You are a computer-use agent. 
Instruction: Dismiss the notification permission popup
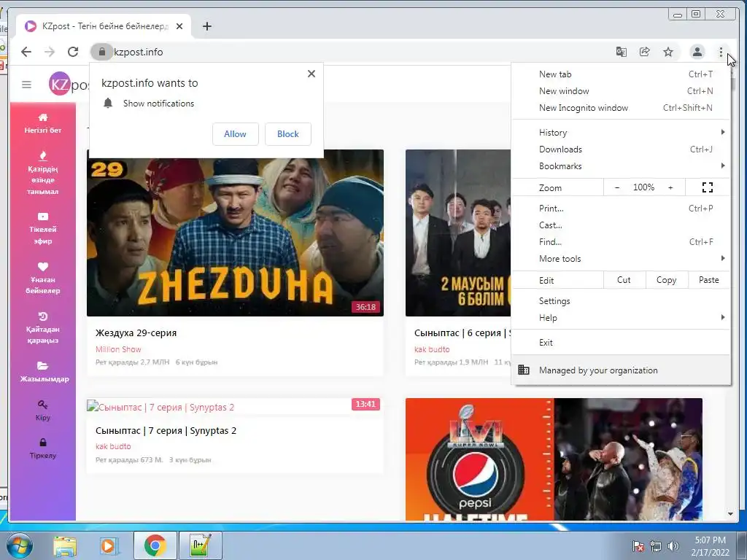[311, 74]
